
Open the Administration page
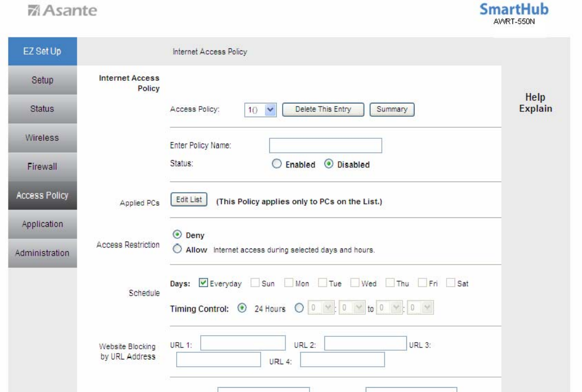pyautogui.click(x=42, y=253)
